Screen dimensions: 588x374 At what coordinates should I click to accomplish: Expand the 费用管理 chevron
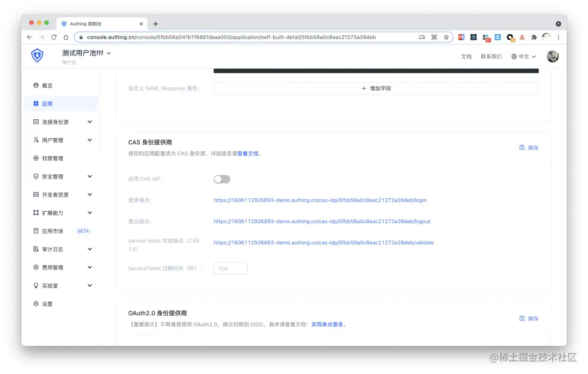coord(90,267)
